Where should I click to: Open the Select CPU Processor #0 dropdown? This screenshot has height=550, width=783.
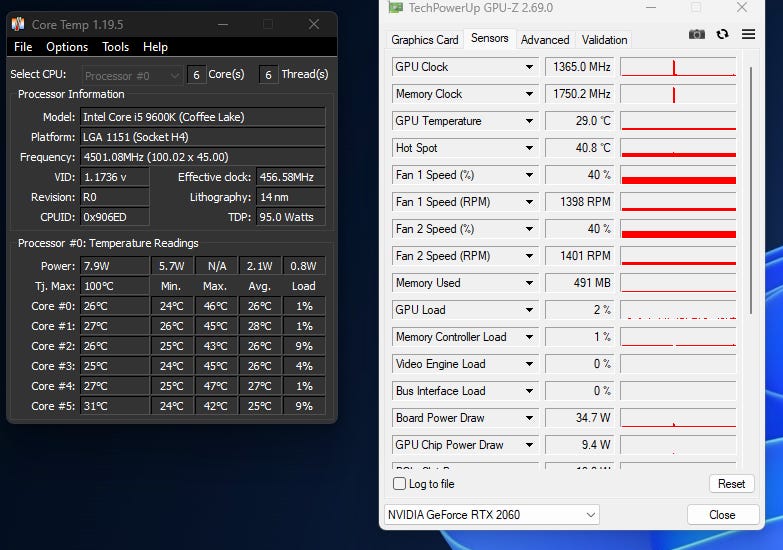pos(131,75)
